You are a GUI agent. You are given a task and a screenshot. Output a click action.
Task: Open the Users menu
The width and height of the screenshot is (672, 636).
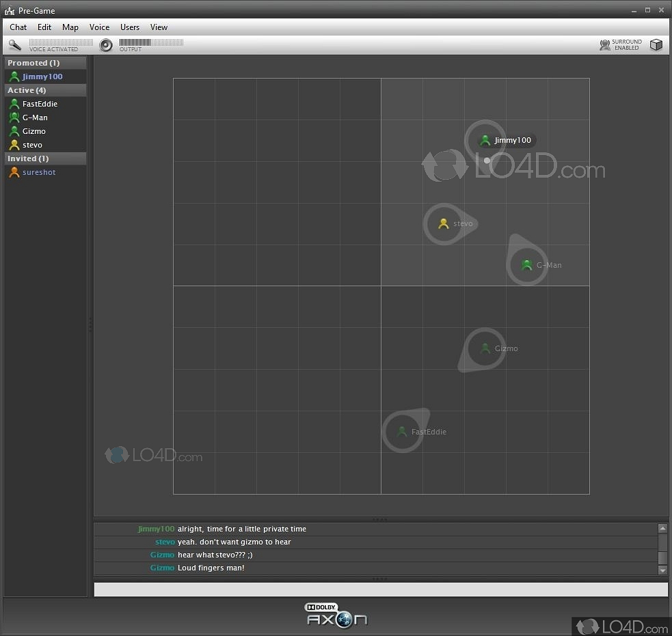click(x=129, y=27)
